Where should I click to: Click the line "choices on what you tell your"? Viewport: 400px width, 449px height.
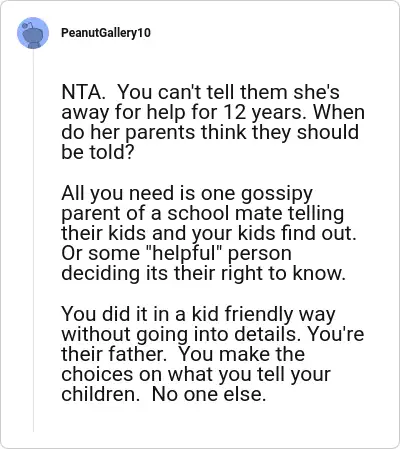tap(196, 375)
